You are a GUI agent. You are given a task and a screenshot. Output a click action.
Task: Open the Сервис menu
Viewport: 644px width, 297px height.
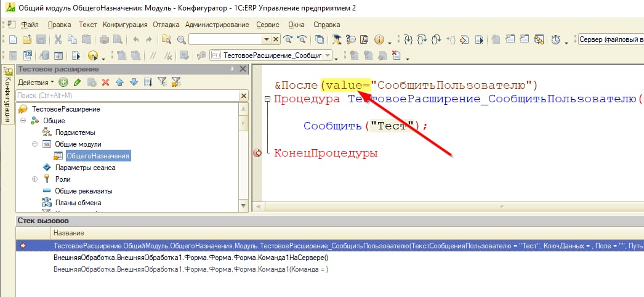pyautogui.click(x=268, y=25)
